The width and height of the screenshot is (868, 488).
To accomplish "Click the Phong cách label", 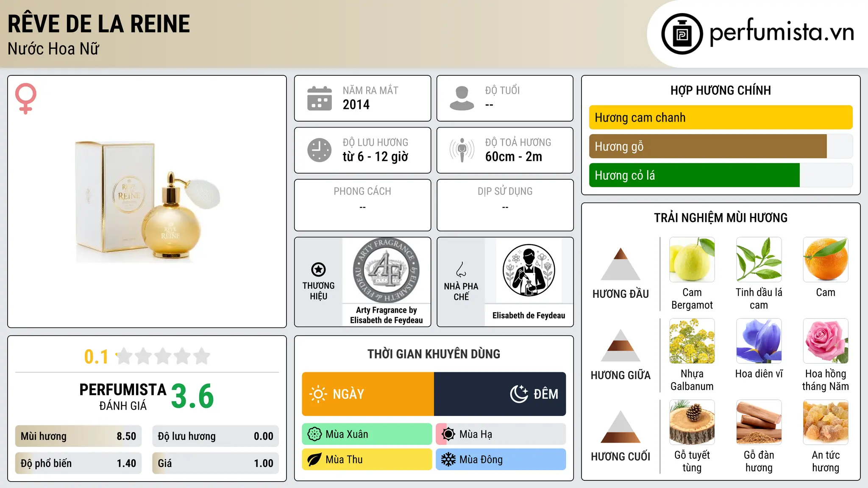I will [x=362, y=191].
